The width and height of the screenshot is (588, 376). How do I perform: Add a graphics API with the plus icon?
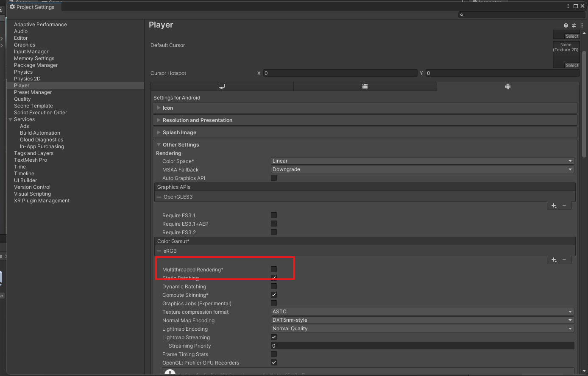554,205
